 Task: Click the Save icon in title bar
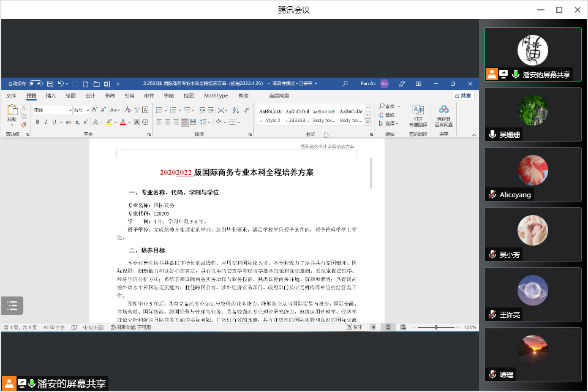[x=50, y=83]
